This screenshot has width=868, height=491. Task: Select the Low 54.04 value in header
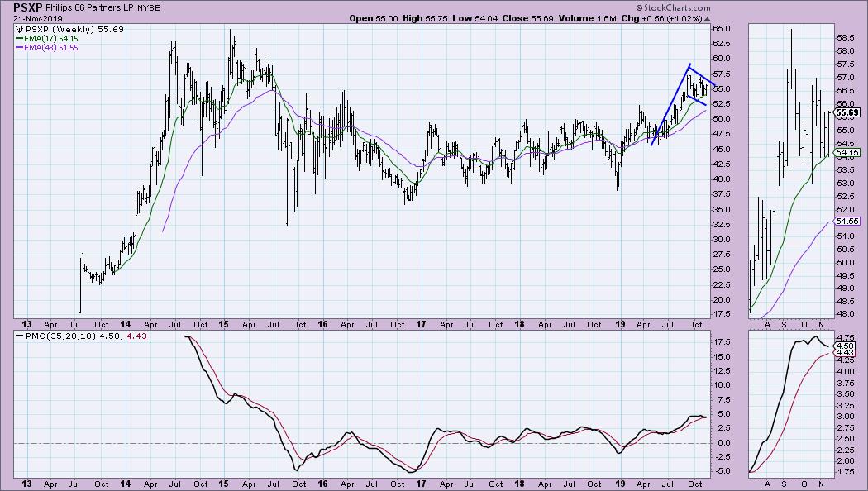475,18
